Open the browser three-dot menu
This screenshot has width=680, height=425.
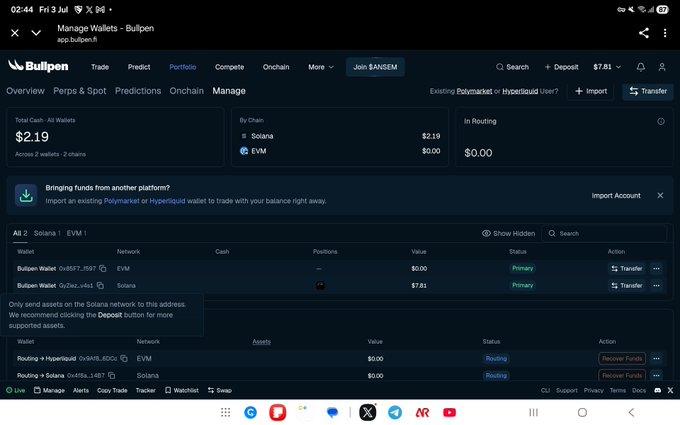[x=665, y=33]
